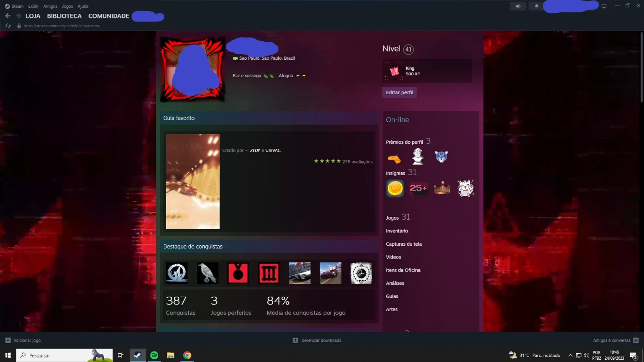Open guide author ZLOY's profile

pyautogui.click(x=255, y=150)
